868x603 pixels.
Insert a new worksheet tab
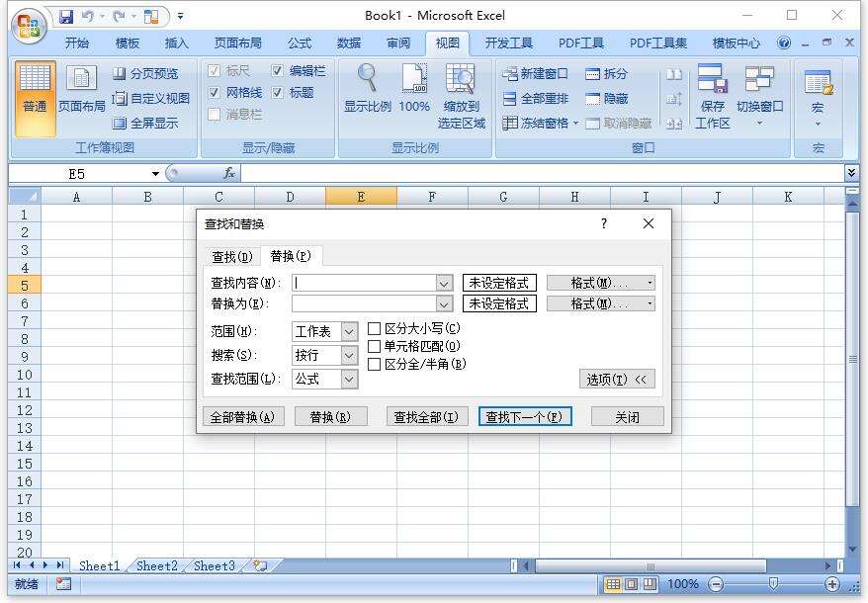[260, 565]
